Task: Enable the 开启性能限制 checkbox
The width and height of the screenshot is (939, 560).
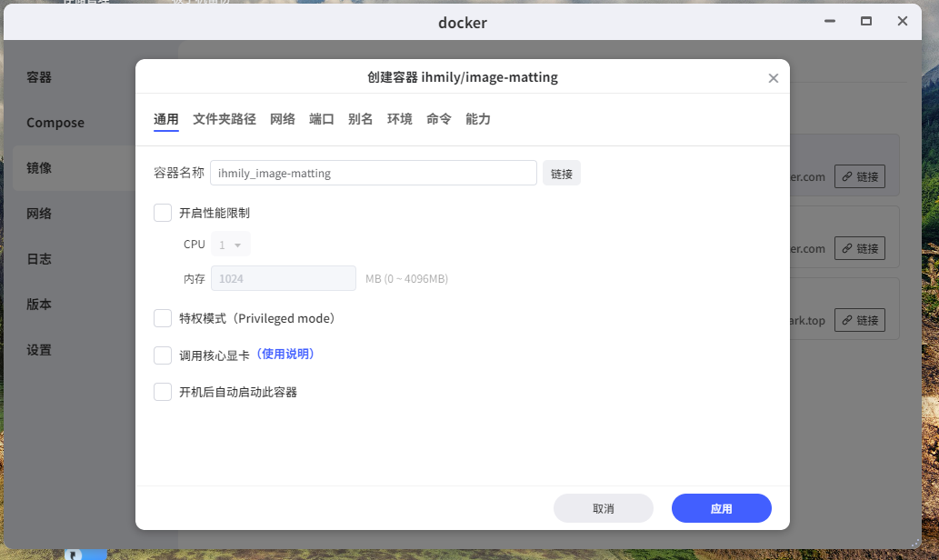Action: (163, 213)
